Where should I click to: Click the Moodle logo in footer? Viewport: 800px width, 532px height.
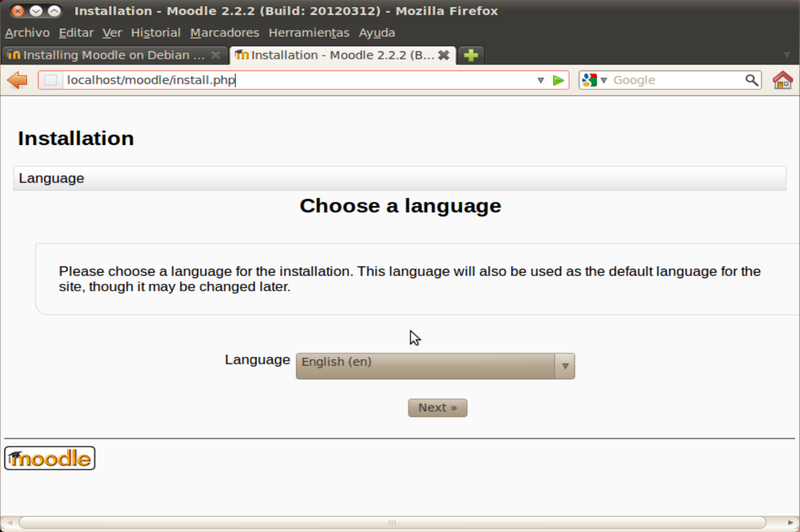pos(49,458)
